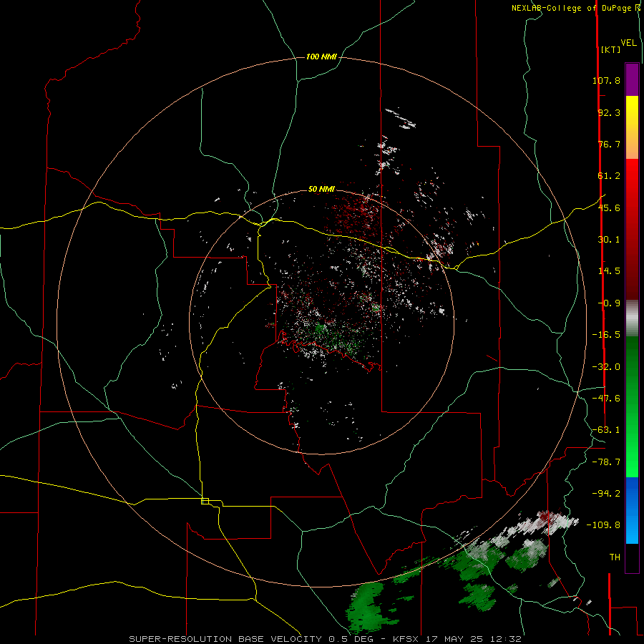
Task: Click the 61.2 velocity scale value
Action: click(609, 176)
